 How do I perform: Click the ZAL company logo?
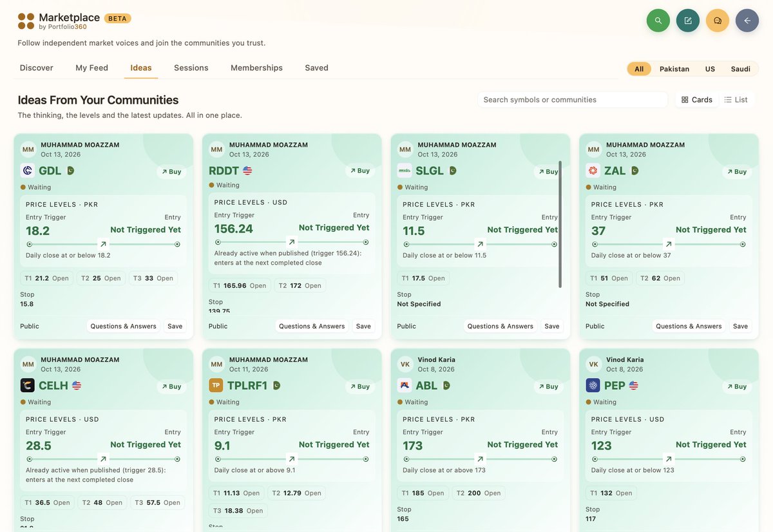point(593,171)
